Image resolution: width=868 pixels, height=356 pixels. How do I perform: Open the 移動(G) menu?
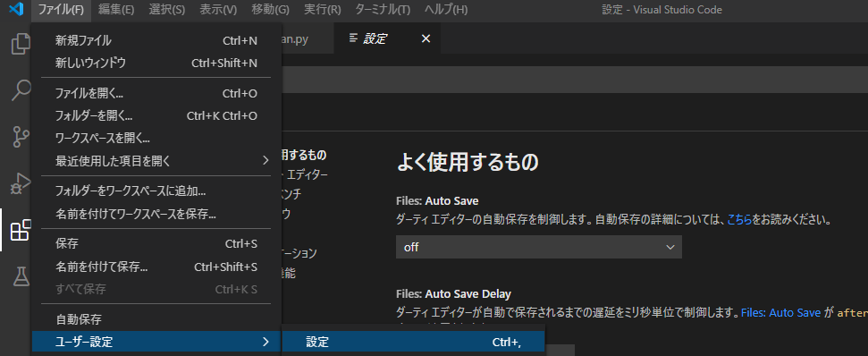(x=270, y=10)
